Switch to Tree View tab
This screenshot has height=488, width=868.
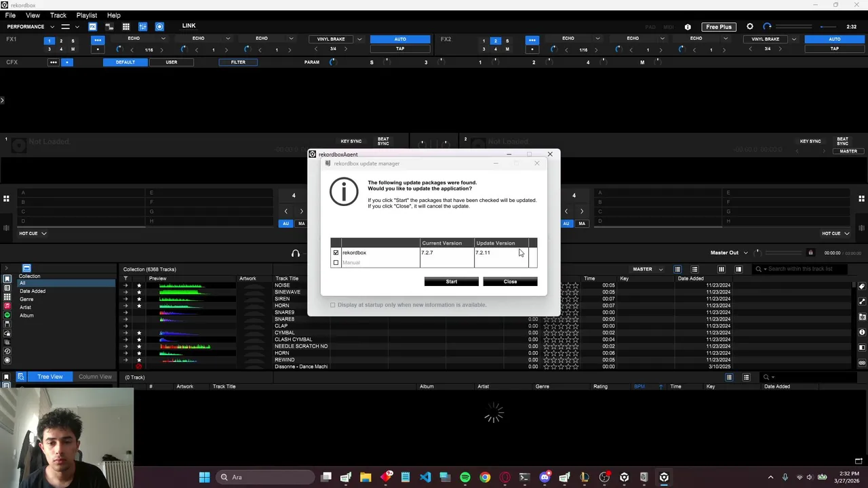click(50, 377)
